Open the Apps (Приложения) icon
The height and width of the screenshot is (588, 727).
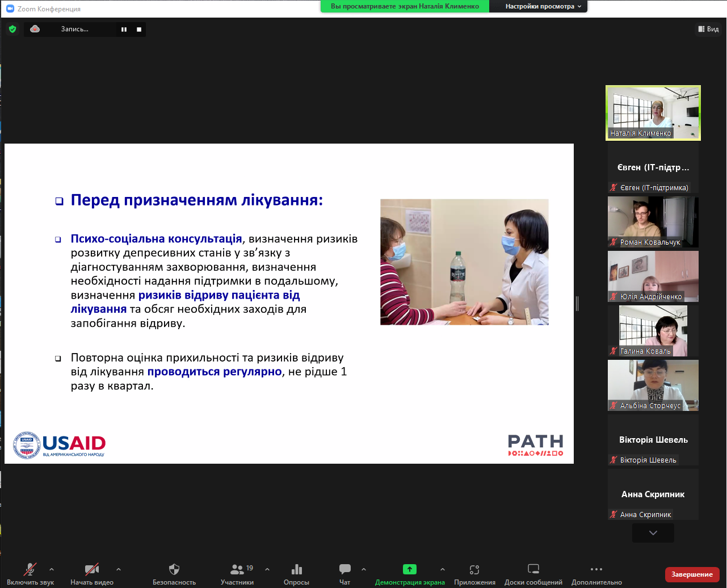pyautogui.click(x=474, y=570)
